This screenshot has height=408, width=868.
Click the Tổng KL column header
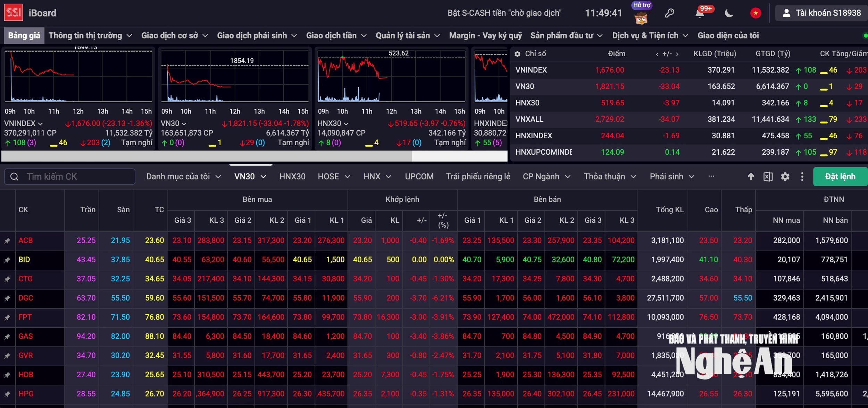point(669,210)
